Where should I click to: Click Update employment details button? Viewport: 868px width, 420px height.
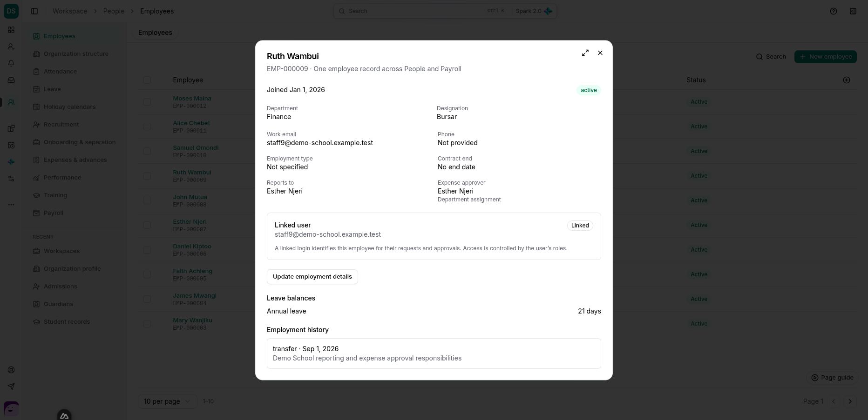tap(312, 277)
